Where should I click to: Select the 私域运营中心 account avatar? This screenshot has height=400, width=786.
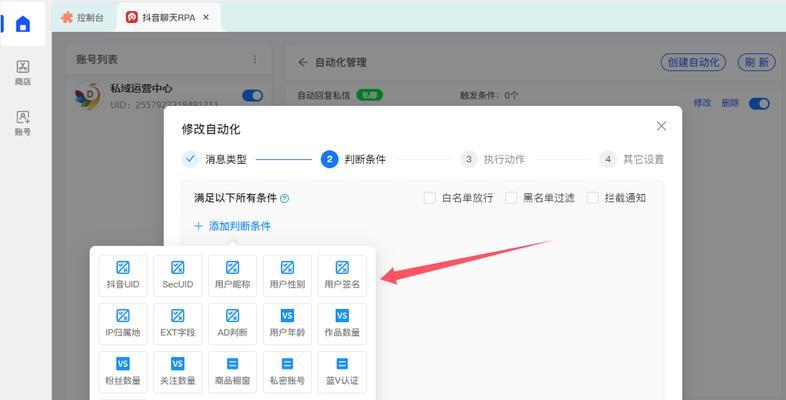pos(88,96)
